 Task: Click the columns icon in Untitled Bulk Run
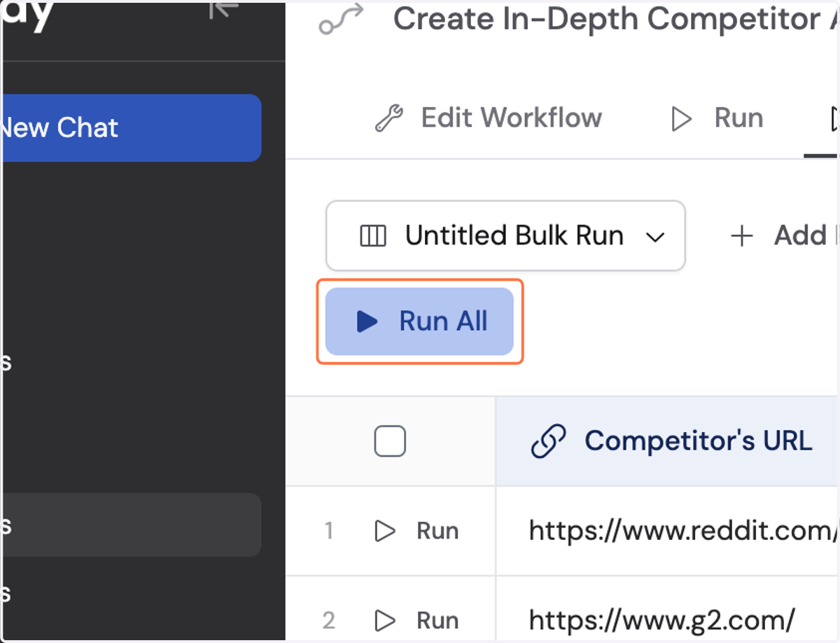tap(372, 237)
